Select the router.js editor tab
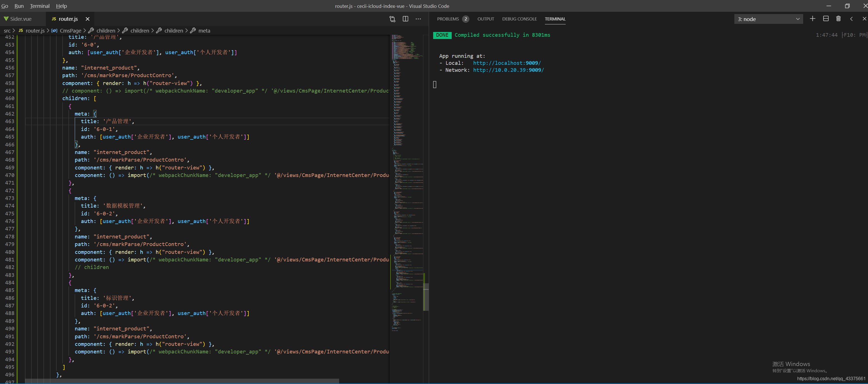 point(68,19)
